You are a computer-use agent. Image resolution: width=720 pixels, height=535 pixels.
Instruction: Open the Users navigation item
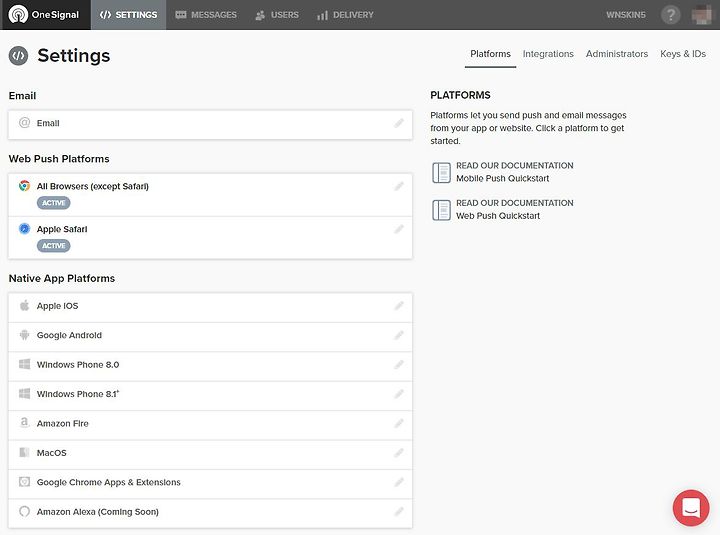pos(277,15)
